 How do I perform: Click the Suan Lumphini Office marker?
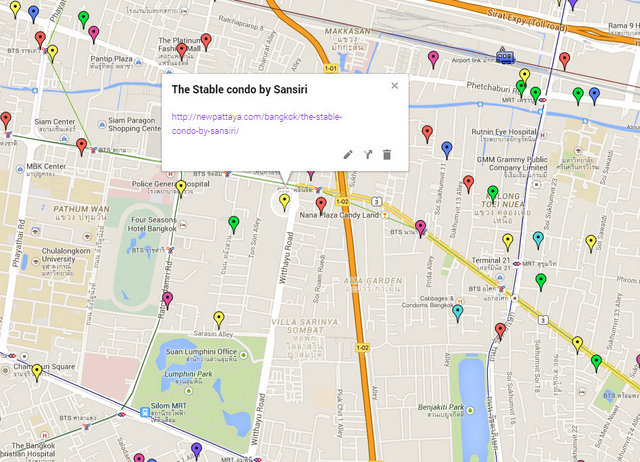tap(244, 355)
